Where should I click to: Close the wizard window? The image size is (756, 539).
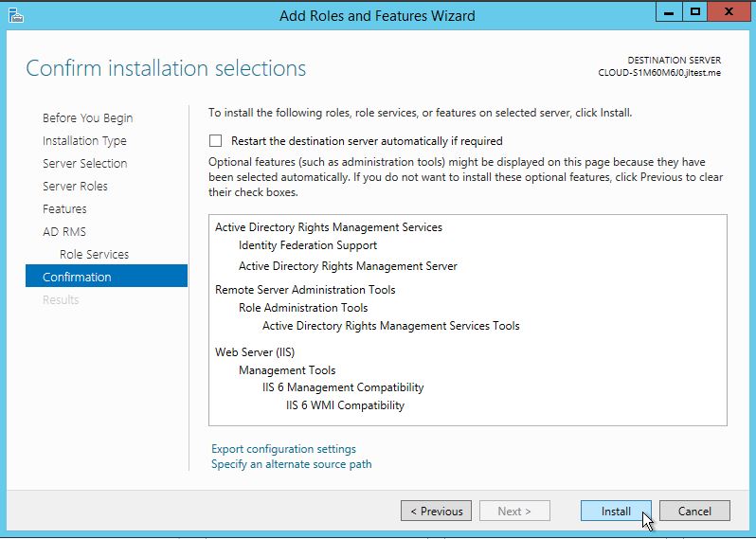729,12
